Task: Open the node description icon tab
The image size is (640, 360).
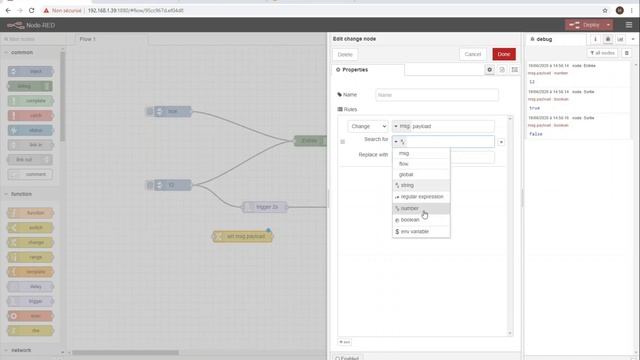Action: (x=502, y=70)
